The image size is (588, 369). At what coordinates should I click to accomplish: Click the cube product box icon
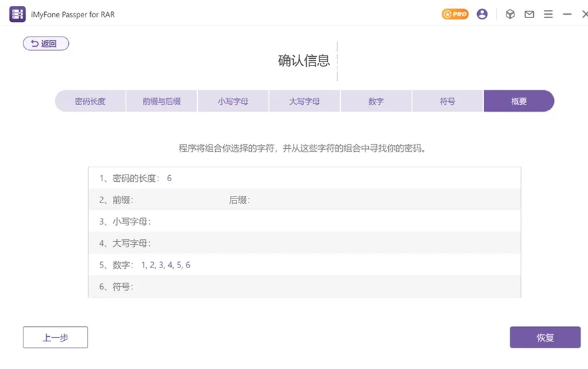[x=510, y=14]
